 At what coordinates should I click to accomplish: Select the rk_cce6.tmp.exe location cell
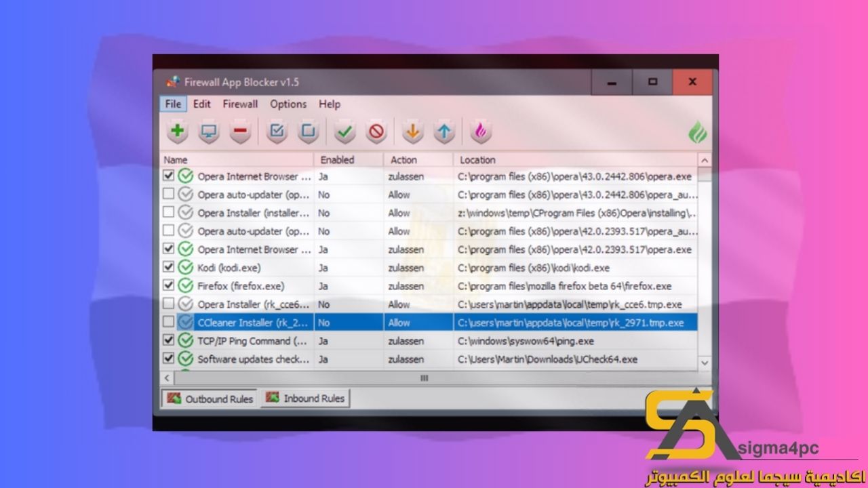point(570,304)
